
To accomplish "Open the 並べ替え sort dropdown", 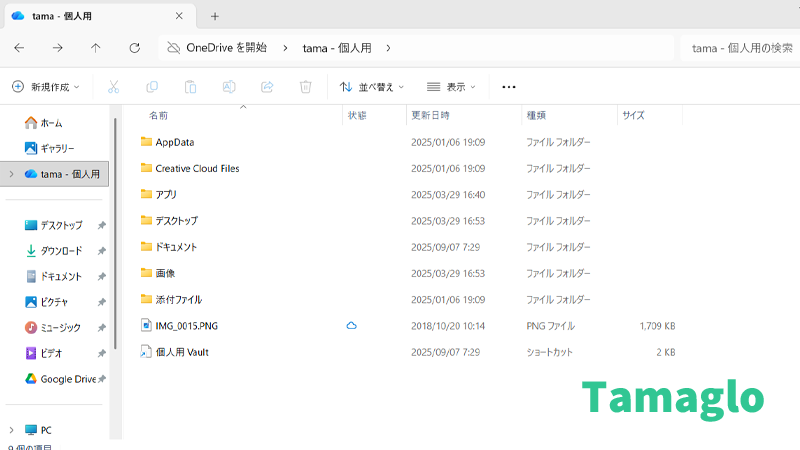I will coord(372,87).
